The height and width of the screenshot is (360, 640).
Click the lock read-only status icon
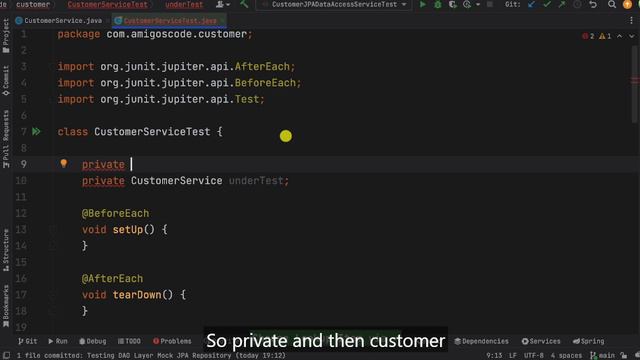(x=623, y=356)
